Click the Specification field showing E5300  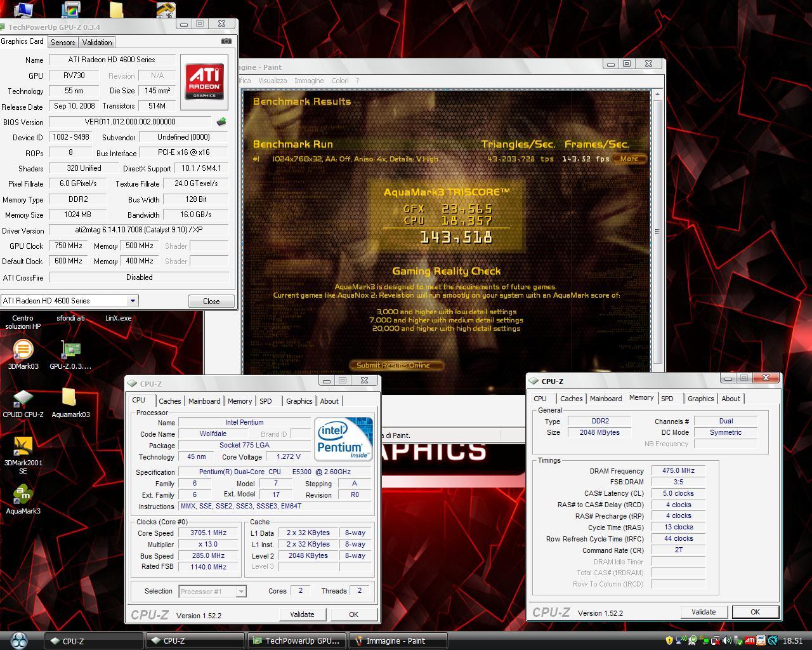[x=275, y=472]
